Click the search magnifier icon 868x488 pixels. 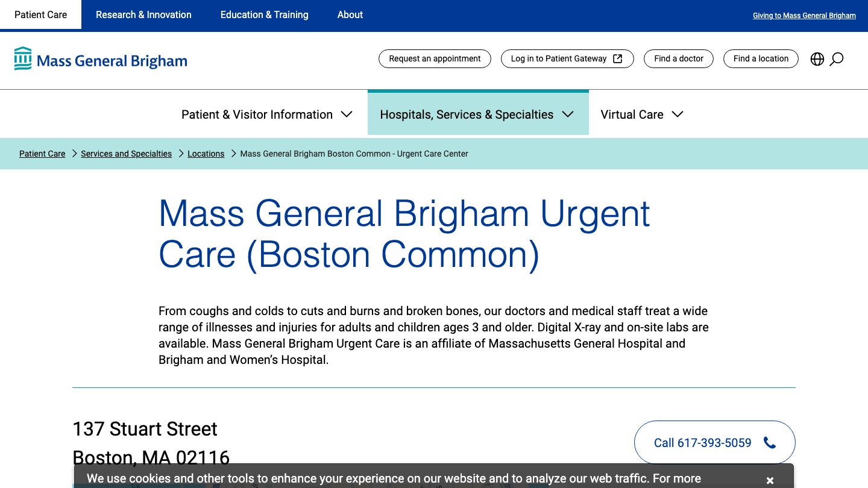point(836,59)
